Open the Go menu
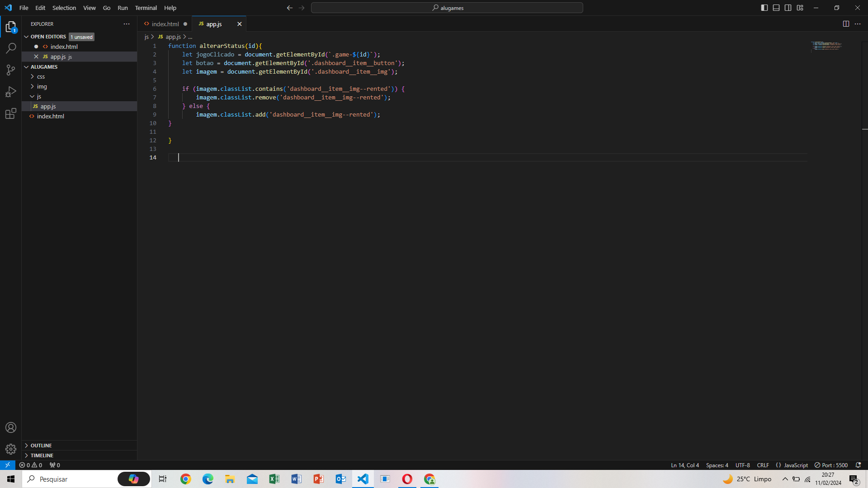 [x=107, y=8]
